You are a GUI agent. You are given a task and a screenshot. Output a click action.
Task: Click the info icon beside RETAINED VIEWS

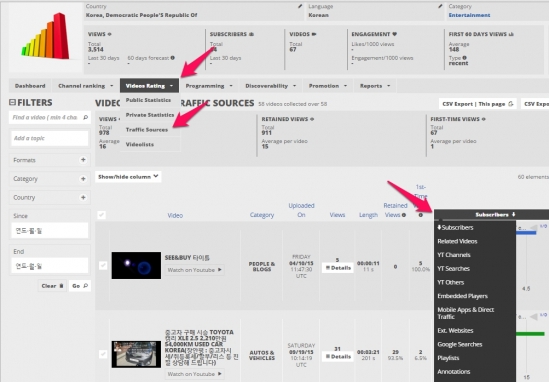click(x=312, y=119)
